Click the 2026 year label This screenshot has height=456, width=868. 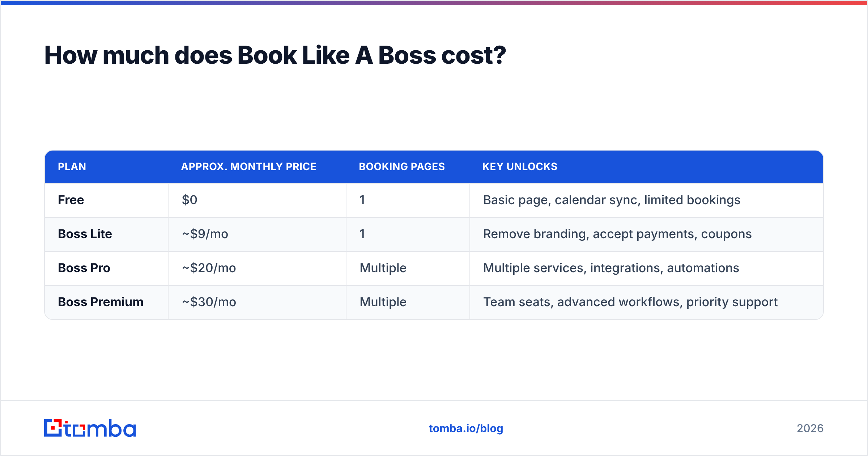pyautogui.click(x=810, y=428)
